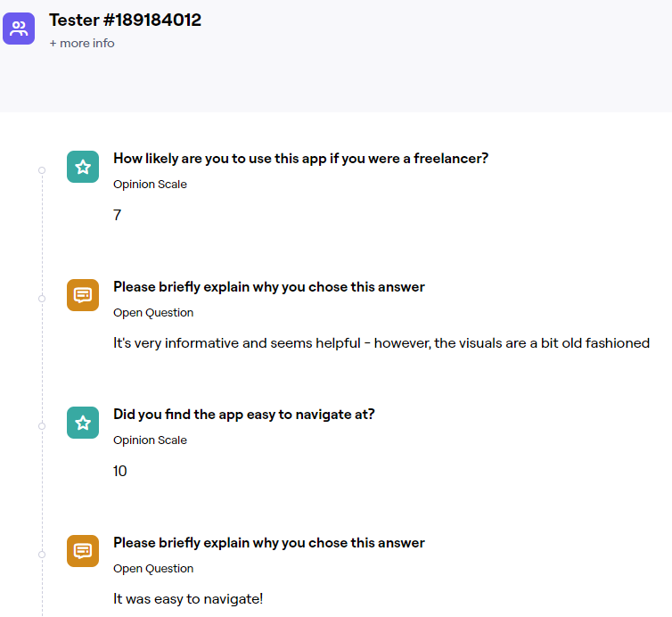Viewport: 672px width, 617px height.
Task: Click the opinion scale answer 7
Action: tap(118, 215)
